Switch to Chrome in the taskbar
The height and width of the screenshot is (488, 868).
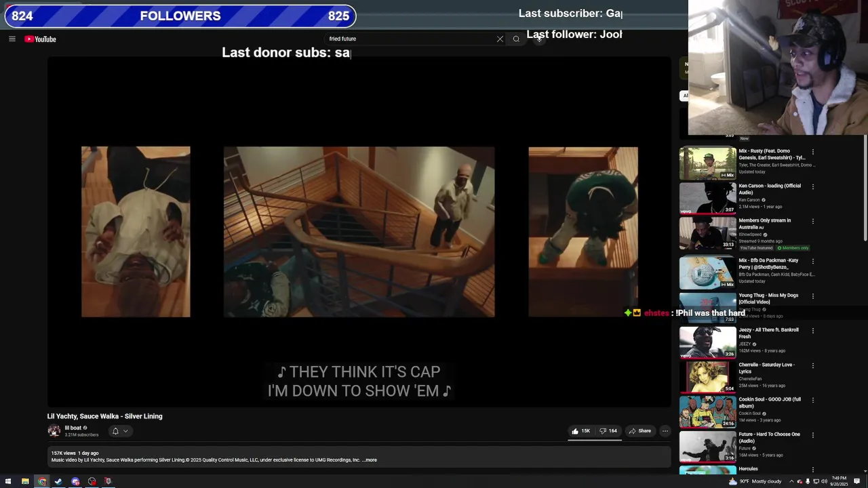(x=42, y=481)
